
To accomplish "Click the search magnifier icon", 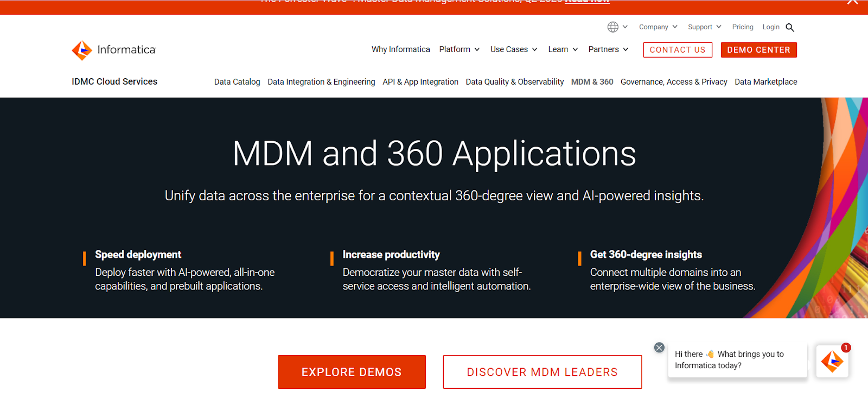I will point(790,27).
